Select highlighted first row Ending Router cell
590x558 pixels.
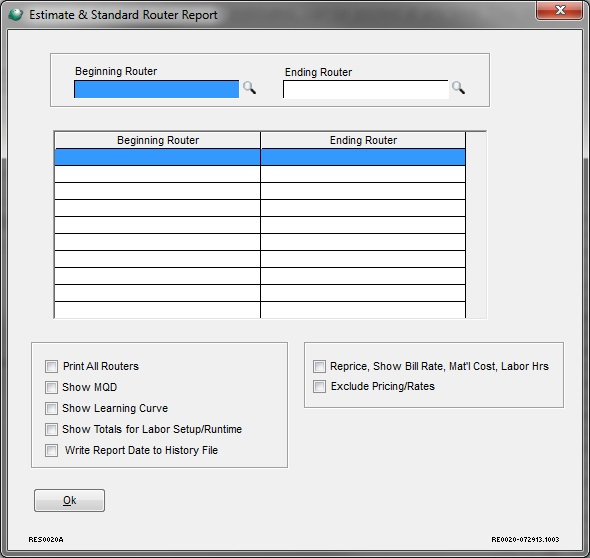pos(363,157)
